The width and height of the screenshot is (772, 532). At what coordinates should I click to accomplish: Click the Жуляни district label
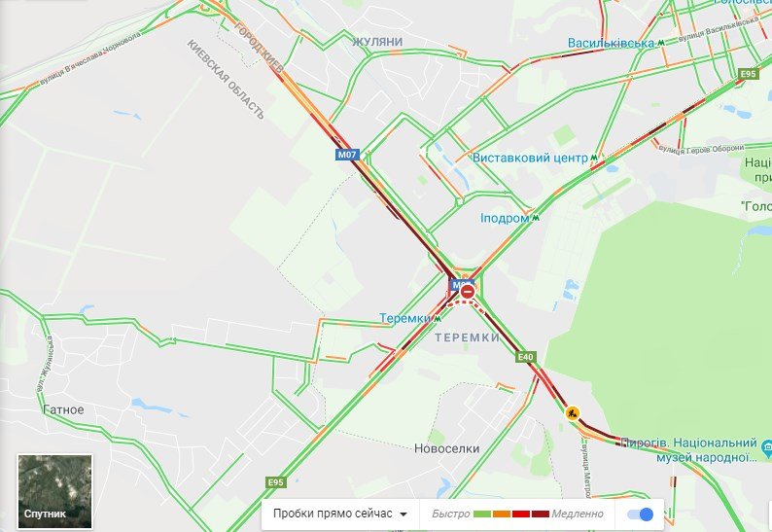[x=377, y=42]
